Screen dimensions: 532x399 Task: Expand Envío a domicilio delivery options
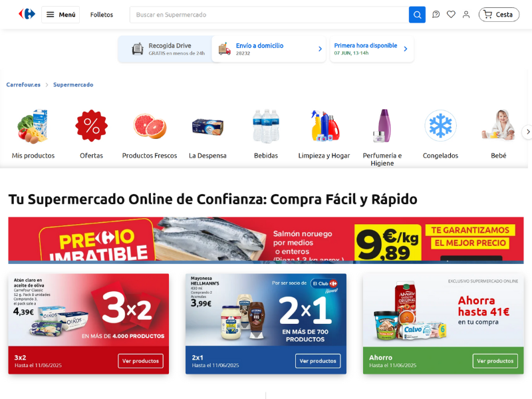pos(269,49)
